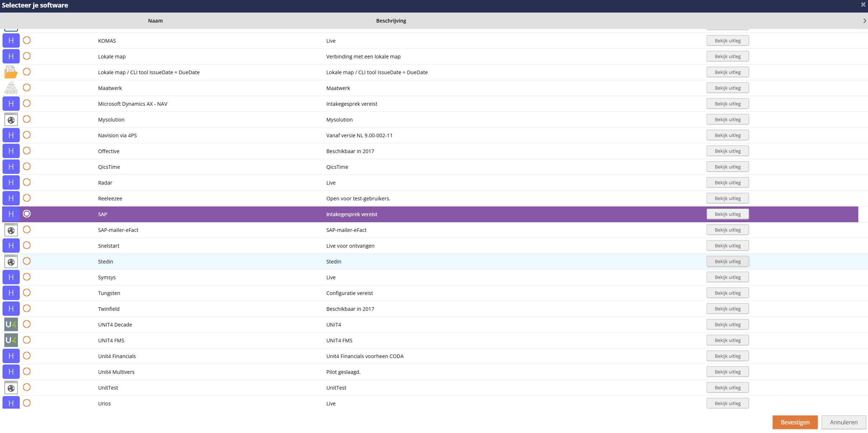Choose the Tungsten radio option
The width and height of the screenshot is (868, 433).
(x=27, y=292)
